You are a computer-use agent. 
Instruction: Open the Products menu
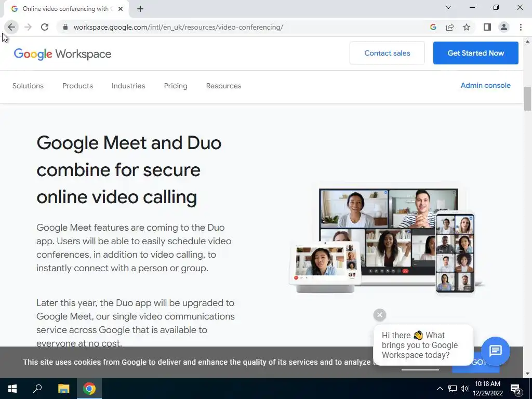click(x=78, y=86)
